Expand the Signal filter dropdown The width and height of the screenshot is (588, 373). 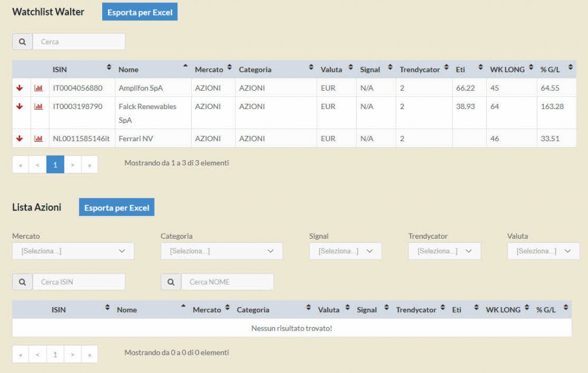point(345,251)
